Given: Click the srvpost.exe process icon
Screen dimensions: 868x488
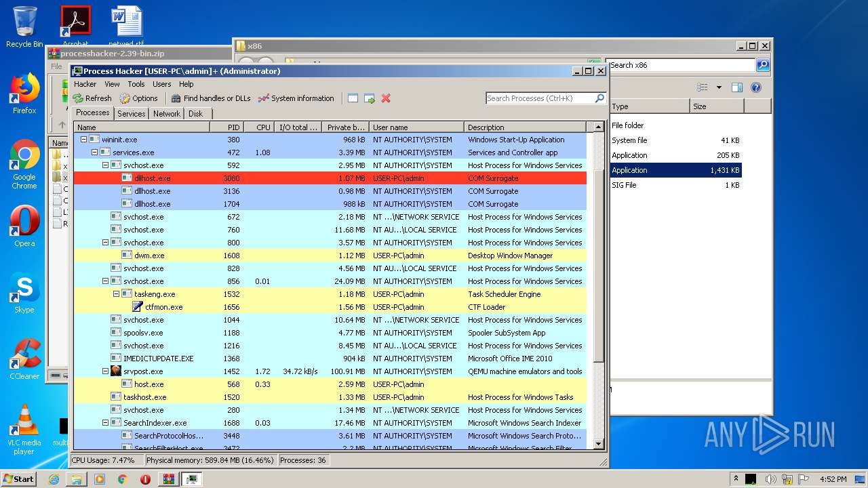Looking at the screenshot, I should point(116,371).
